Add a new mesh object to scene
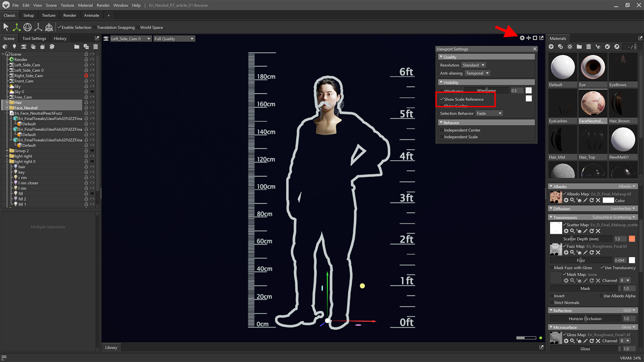This screenshot has height=362, width=644. (5, 47)
